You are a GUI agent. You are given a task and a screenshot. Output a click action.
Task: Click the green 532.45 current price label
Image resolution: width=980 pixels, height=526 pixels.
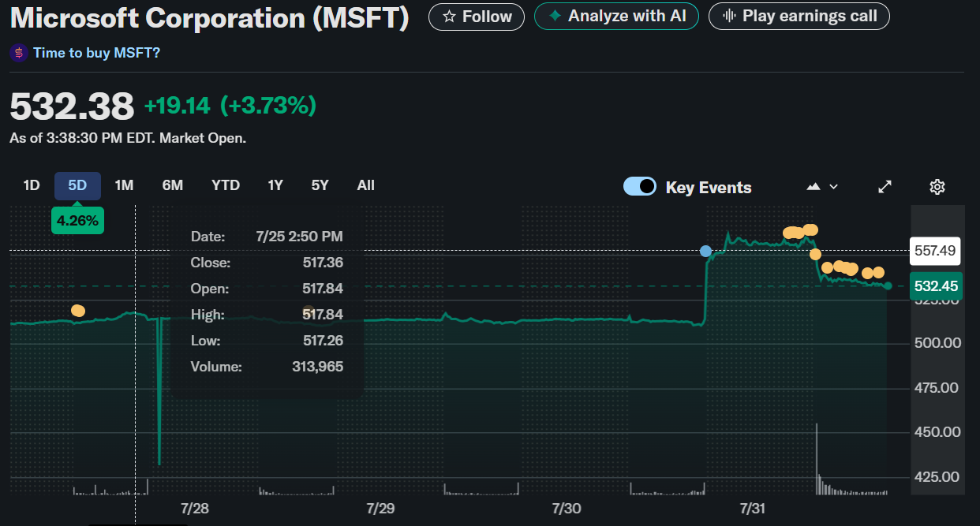click(936, 285)
